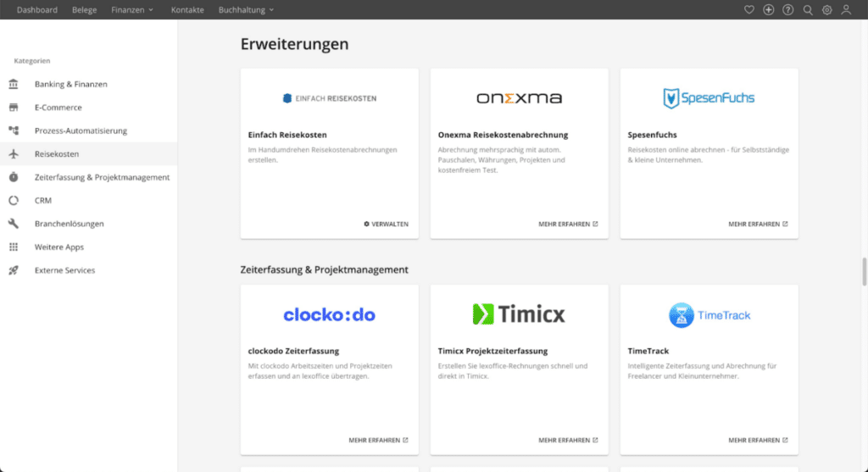Click the Spesenfuchs card title
The height and width of the screenshot is (472, 868).
tap(652, 135)
